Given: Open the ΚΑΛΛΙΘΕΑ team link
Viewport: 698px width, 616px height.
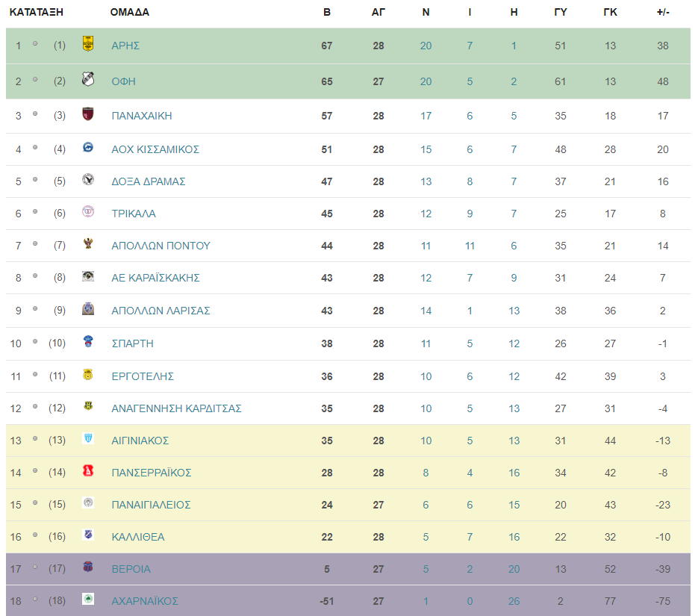Looking at the screenshot, I should tap(138, 537).
